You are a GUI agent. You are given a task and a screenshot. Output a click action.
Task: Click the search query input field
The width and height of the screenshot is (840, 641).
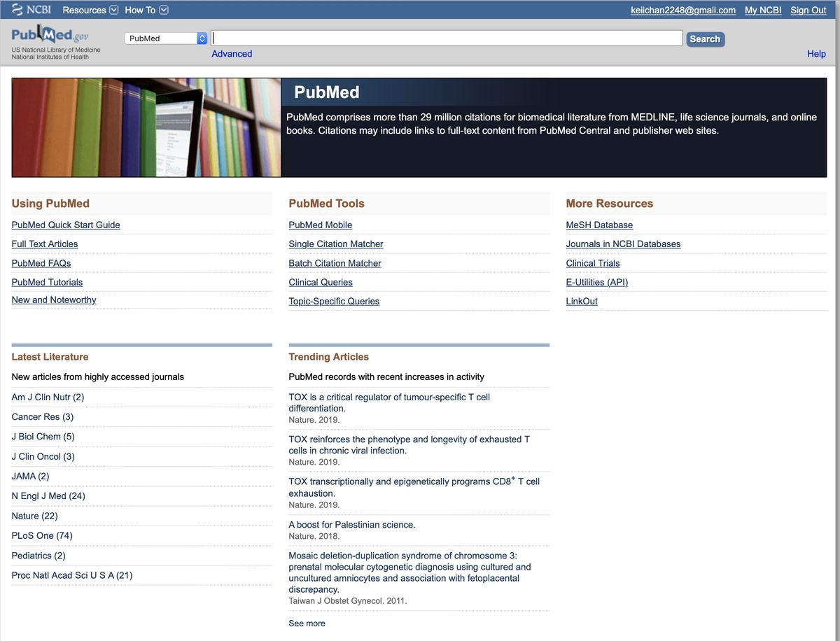[447, 38]
